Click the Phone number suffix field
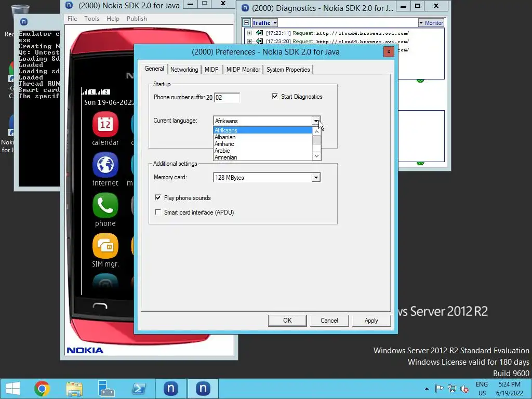Viewport: 532px width, 399px height. point(227,97)
